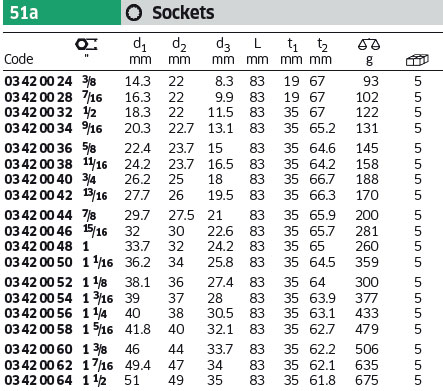
Task: Click d3 value 30.5
Action: pos(220,313)
